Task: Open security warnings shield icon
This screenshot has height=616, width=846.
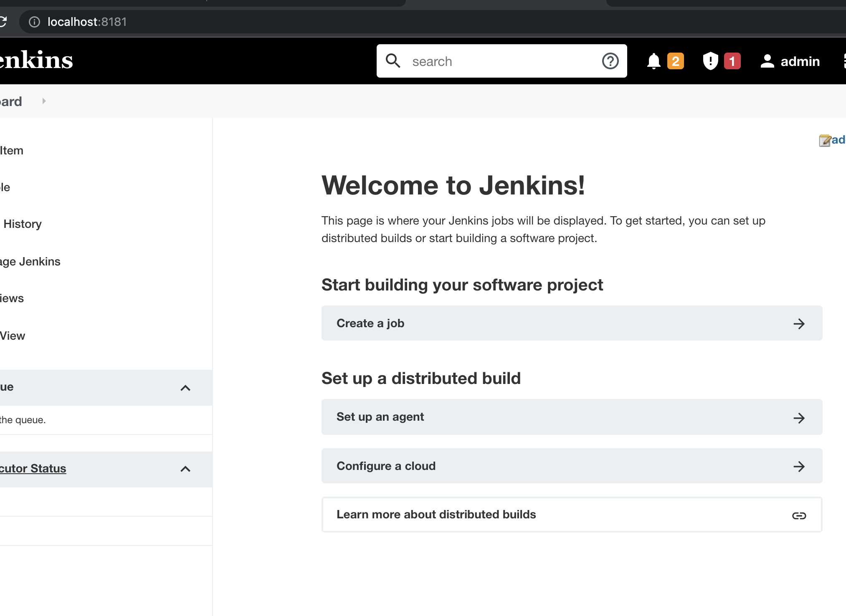Action: click(710, 61)
